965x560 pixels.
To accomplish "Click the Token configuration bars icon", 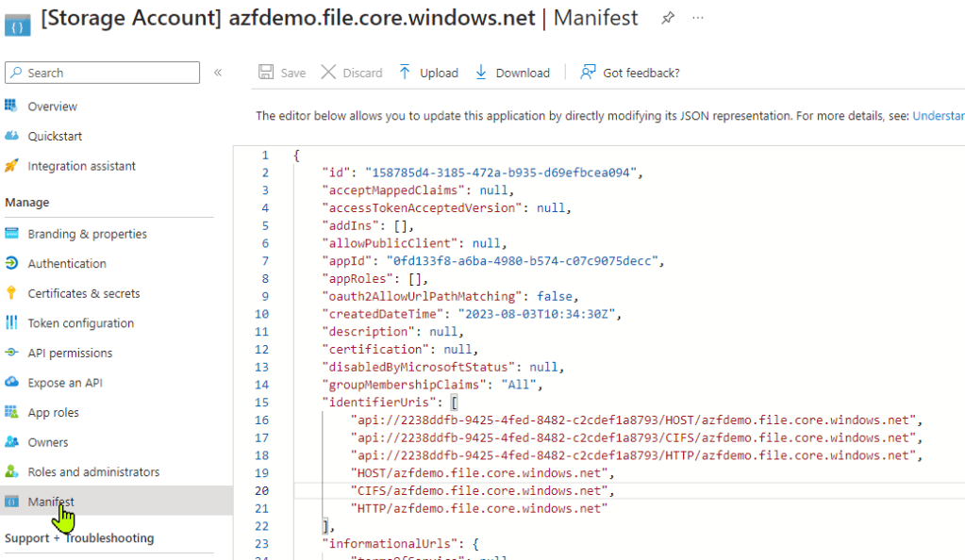I will 12,322.
